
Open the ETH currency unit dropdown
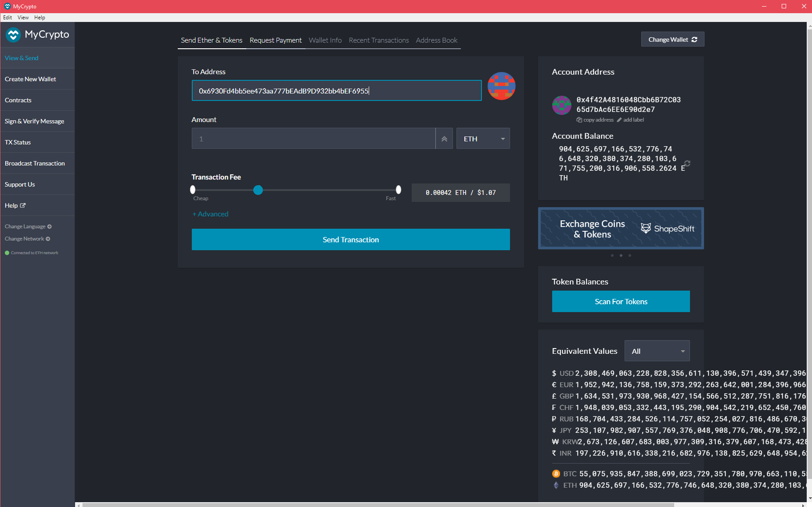[x=483, y=139]
